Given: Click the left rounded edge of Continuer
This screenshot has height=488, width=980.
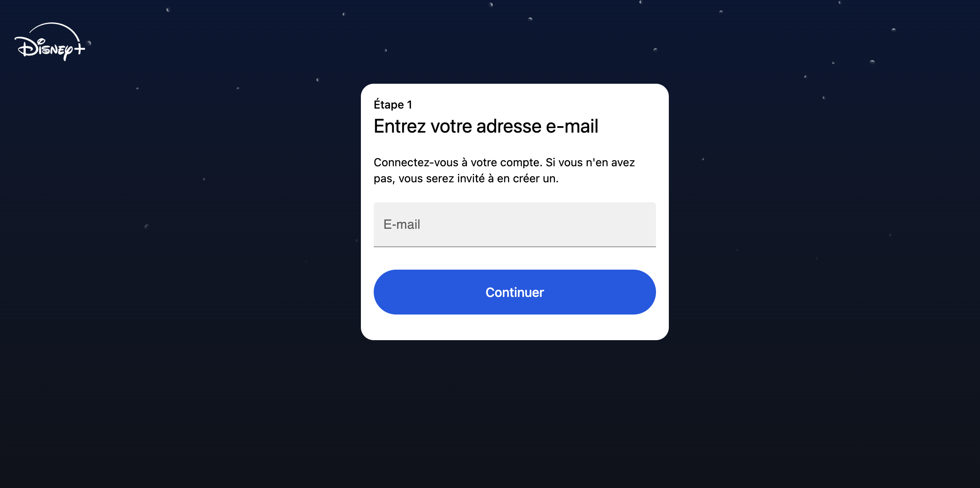Looking at the screenshot, I should (385, 292).
